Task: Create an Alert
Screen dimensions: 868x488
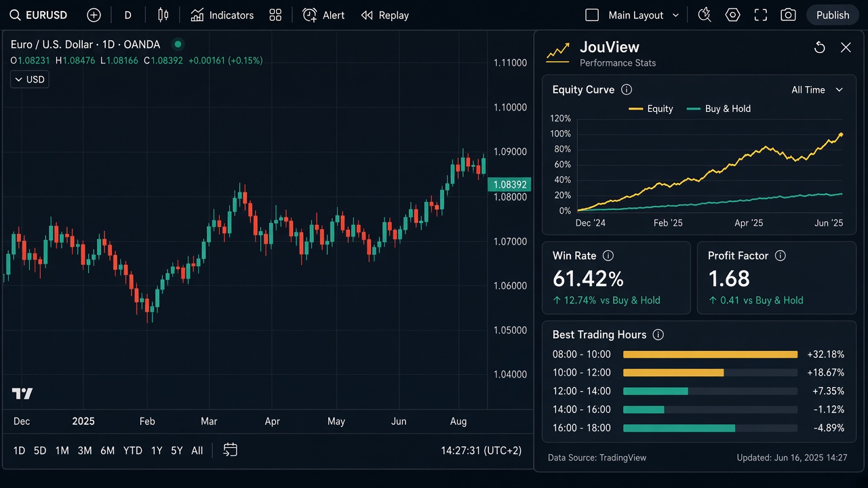Action: point(323,15)
